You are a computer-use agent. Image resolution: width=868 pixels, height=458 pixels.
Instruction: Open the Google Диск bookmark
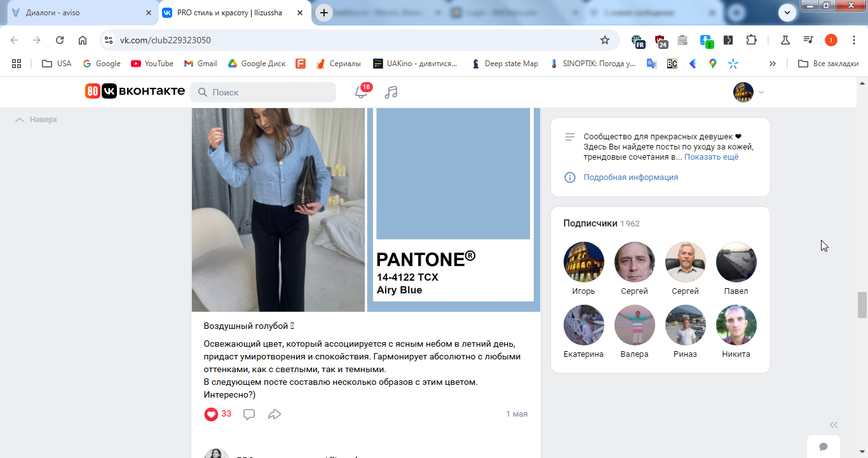tap(257, 64)
